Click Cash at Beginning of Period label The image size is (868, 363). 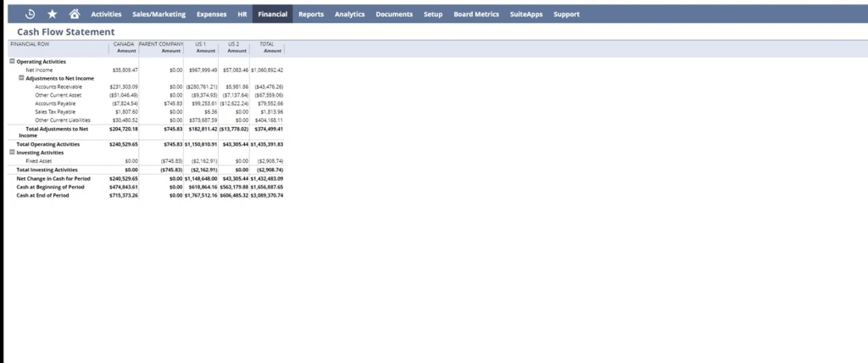coord(50,187)
